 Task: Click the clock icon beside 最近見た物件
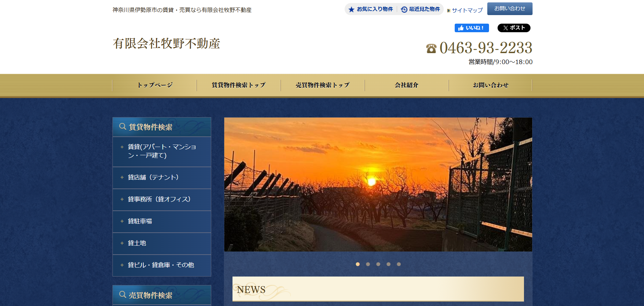[404, 10]
